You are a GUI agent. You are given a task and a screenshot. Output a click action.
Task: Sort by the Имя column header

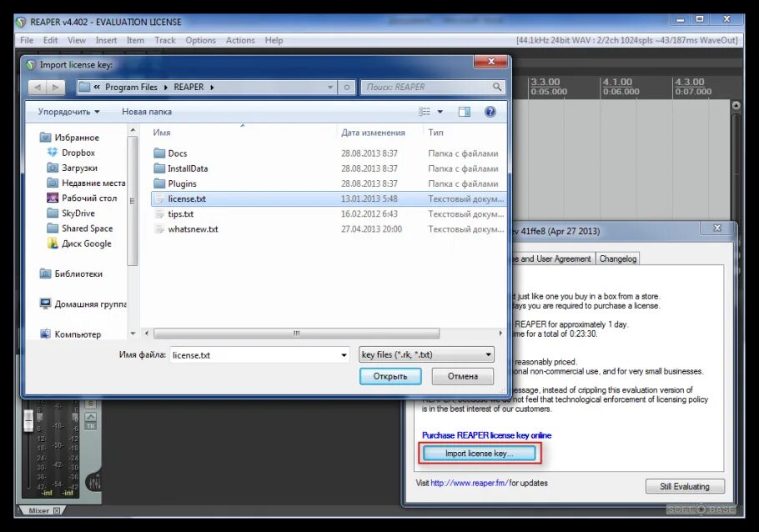click(162, 132)
